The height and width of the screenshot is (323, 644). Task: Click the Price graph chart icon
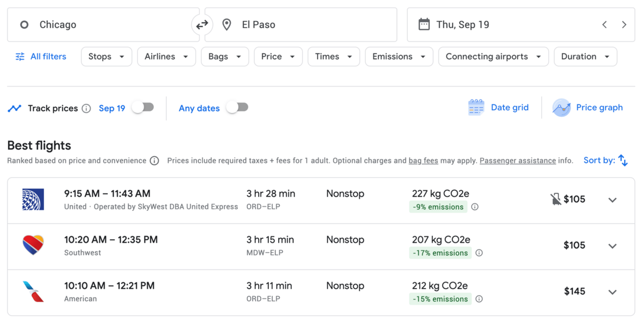(x=561, y=108)
